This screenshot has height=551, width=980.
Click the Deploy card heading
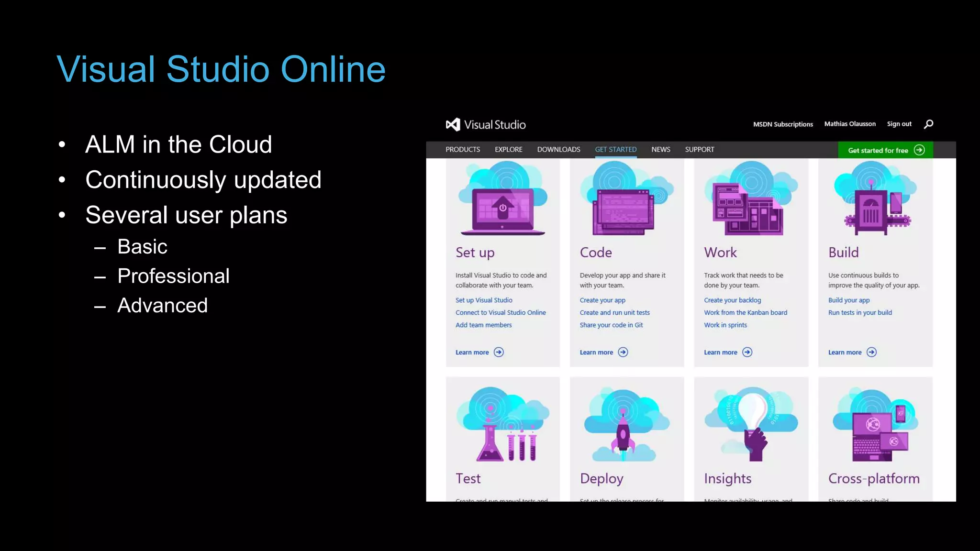601,479
